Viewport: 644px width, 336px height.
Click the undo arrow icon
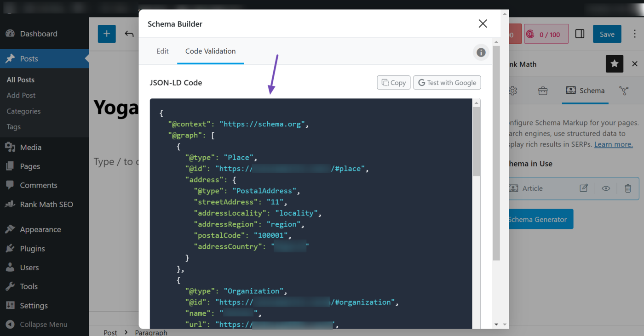pyautogui.click(x=129, y=34)
